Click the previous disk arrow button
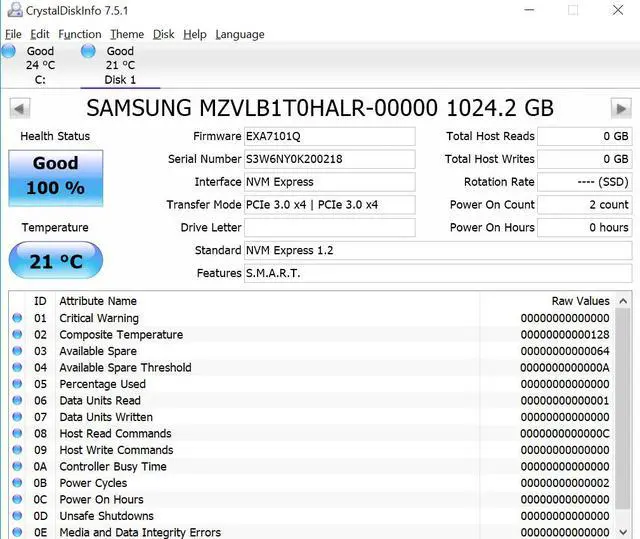The height and width of the screenshot is (539, 640). (20, 108)
